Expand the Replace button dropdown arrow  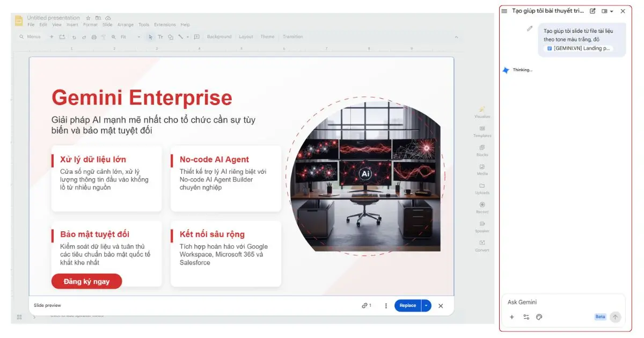point(426,305)
